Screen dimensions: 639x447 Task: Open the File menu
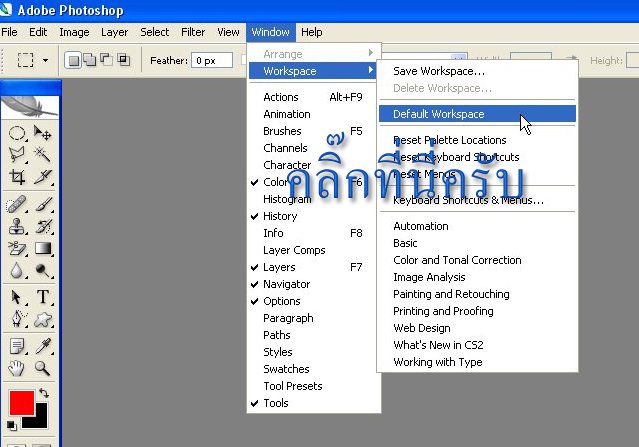[x=9, y=32]
